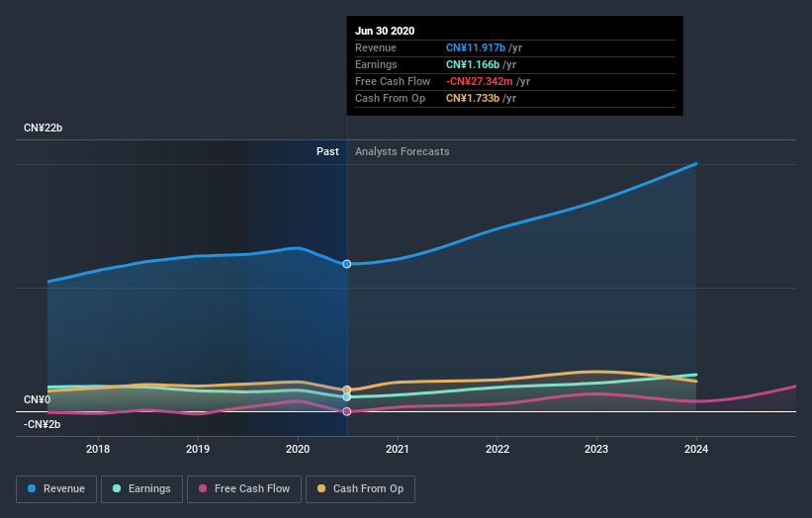Click the 2024 x-axis label
This screenshot has height=518, width=812.
[696, 449]
